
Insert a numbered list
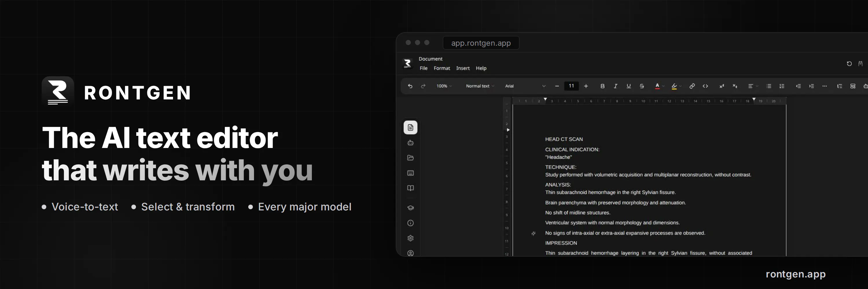782,86
